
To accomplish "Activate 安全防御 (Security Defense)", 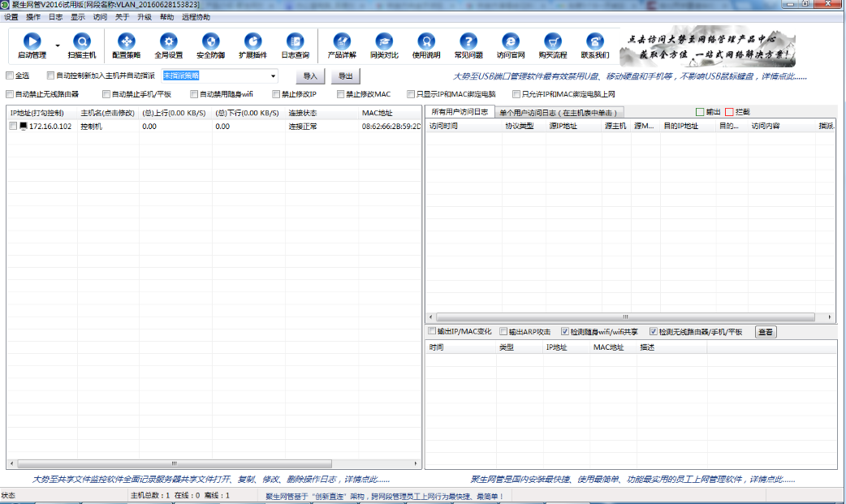I will 210,45.
